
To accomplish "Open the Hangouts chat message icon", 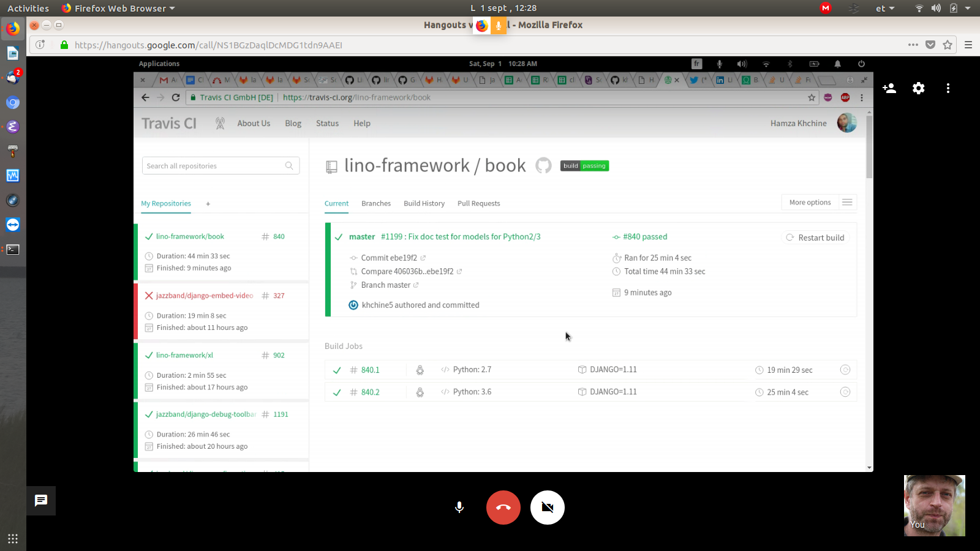I will [x=41, y=501].
